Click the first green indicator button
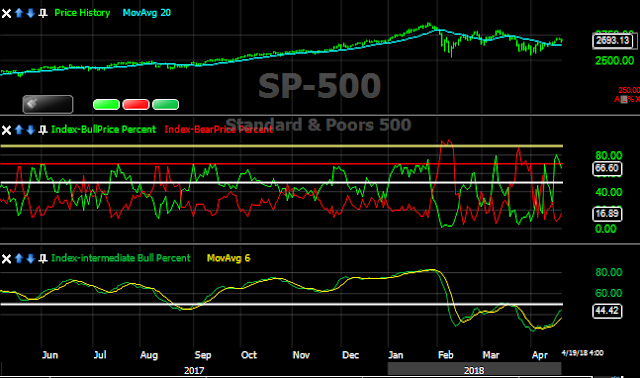 (106, 105)
